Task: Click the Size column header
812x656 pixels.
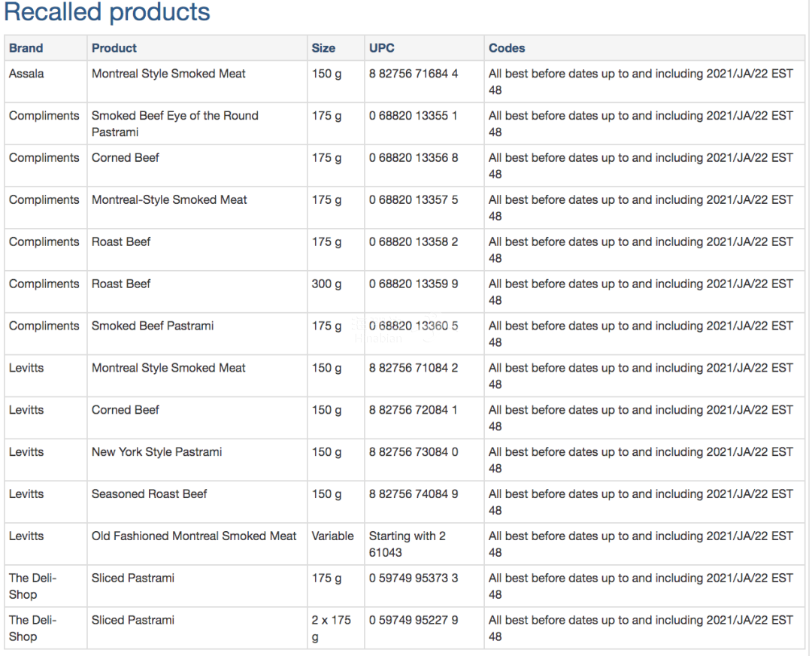Action: pyautogui.click(x=323, y=48)
